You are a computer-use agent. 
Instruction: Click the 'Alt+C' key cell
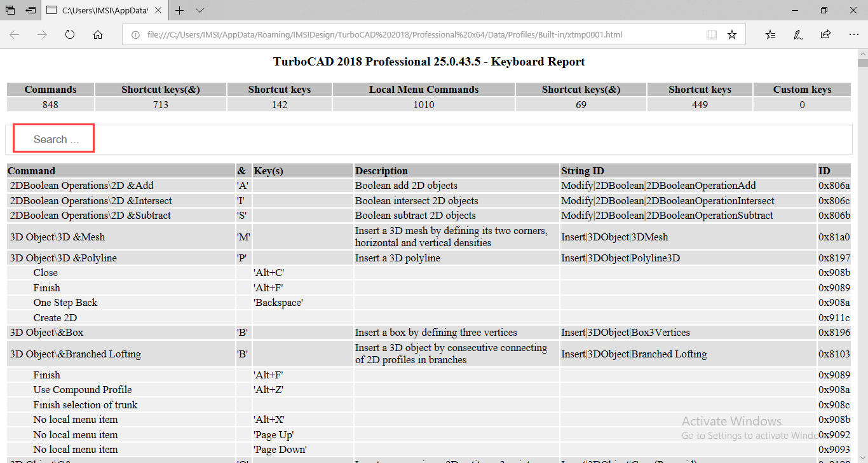[x=303, y=273]
